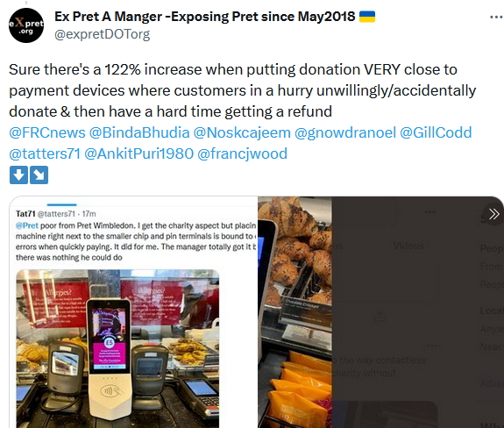504x428 pixels.
Task: Open the Tat71 tweet screenshot image
Action: (133, 312)
